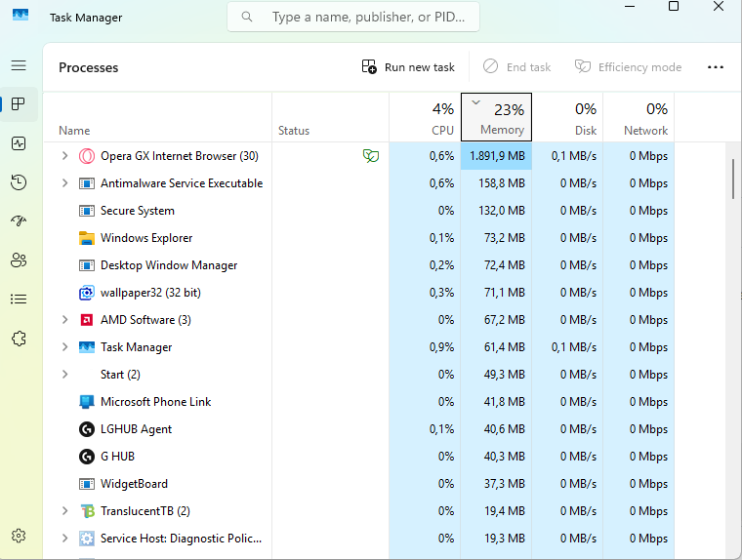Click the Antimalware Service Executable icon
The height and width of the screenshot is (560, 742).
coord(87,183)
